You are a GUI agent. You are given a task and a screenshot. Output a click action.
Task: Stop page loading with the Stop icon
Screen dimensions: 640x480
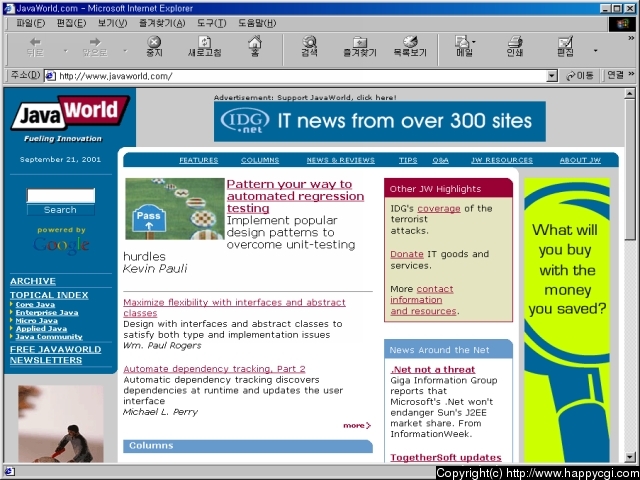pyautogui.click(x=154, y=47)
